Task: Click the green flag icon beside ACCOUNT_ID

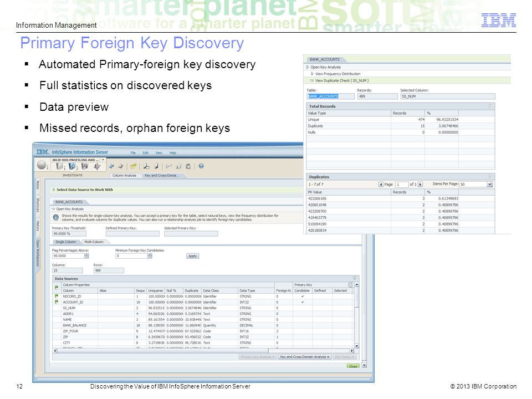Action: [57, 302]
